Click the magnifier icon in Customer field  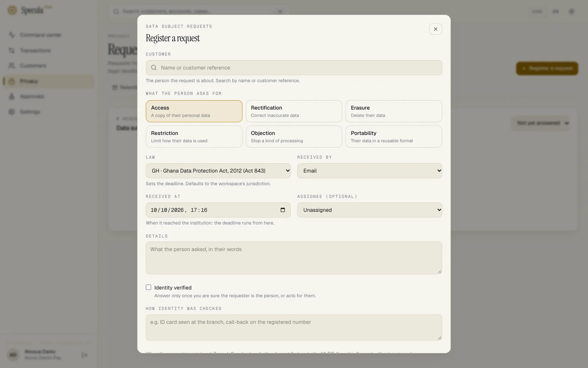[154, 68]
